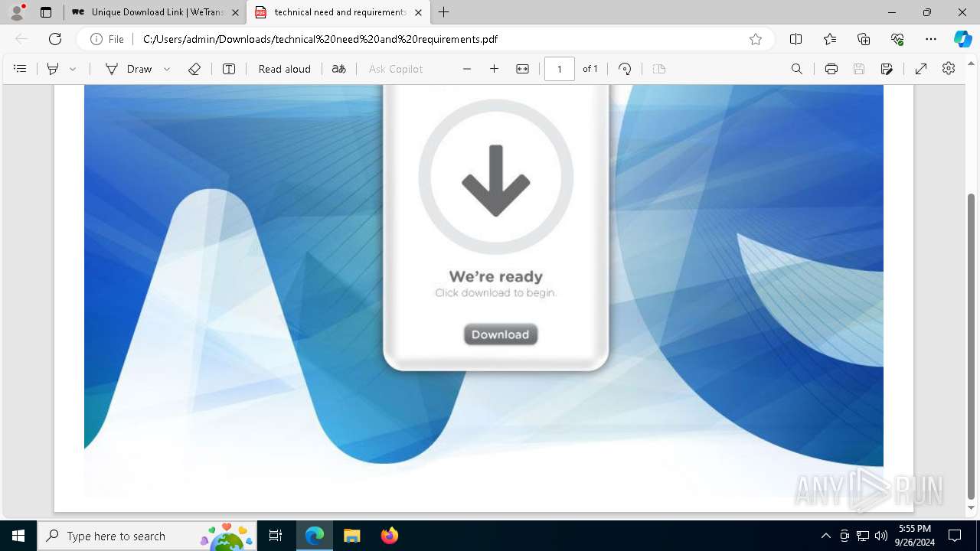Search within the PDF
Image resolution: width=980 pixels, height=551 pixels.
(x=797, y=69)
